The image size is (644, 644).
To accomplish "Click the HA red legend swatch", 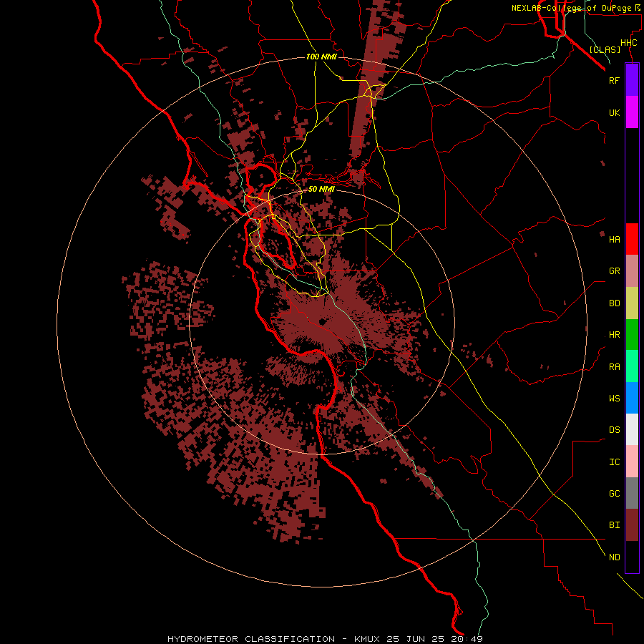I will pos(632,239).
